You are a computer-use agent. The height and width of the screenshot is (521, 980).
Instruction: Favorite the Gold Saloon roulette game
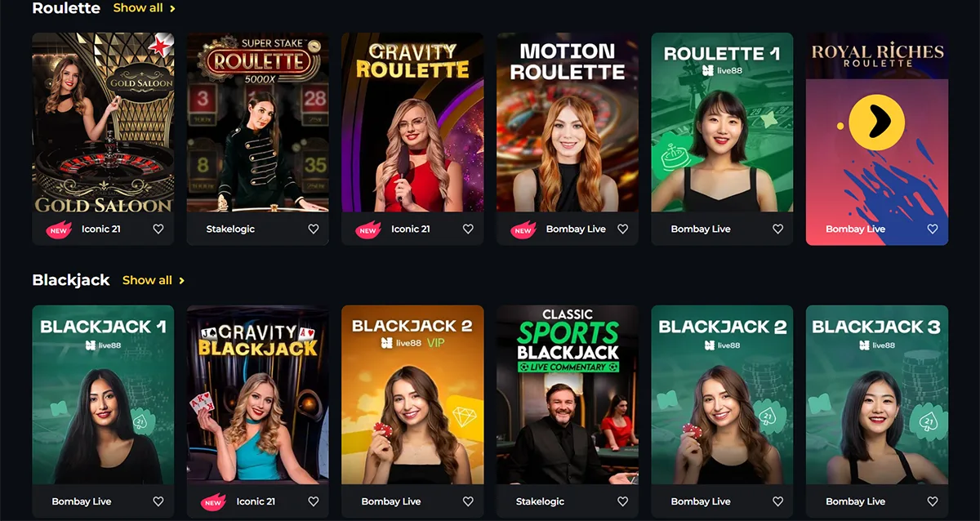click(158, 229)
